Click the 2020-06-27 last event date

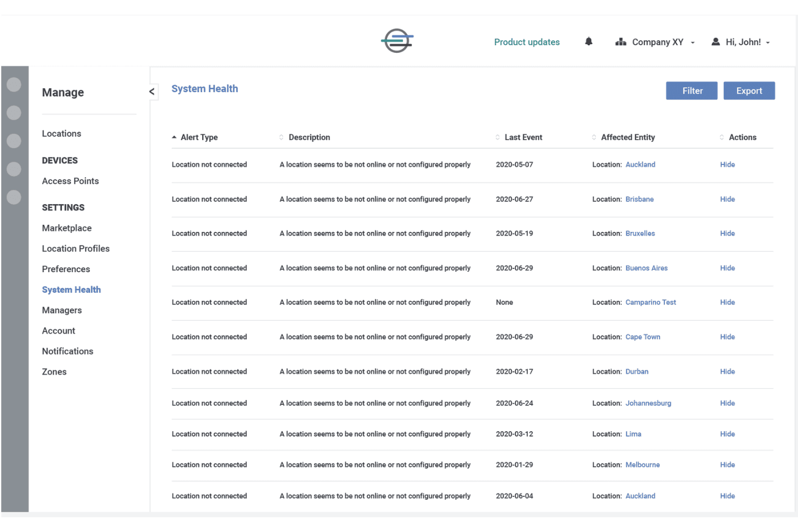[514, 199]
